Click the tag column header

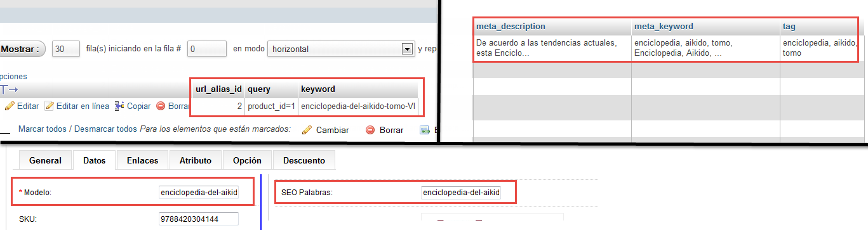[x=789, y=26]
